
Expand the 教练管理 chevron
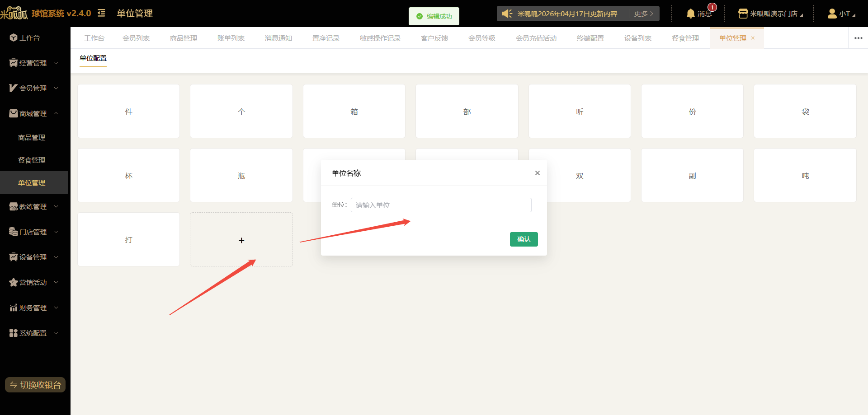[x=56, y=206]
